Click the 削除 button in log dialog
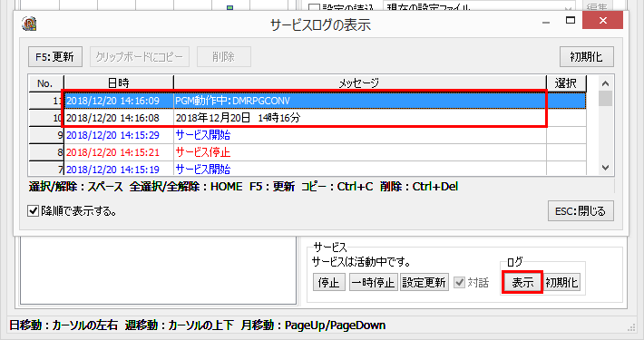This screenshot has width=644, height=340. 224,56
